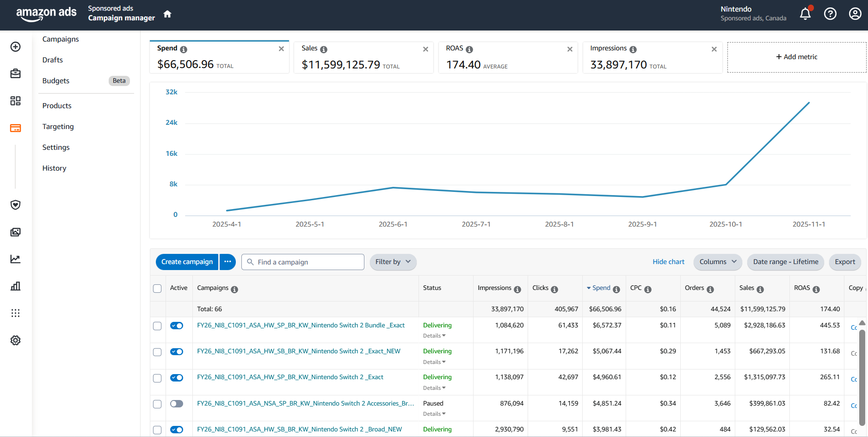Click the plus circle icon in the sidebar
868x437 pixels.
pos(16,47)
